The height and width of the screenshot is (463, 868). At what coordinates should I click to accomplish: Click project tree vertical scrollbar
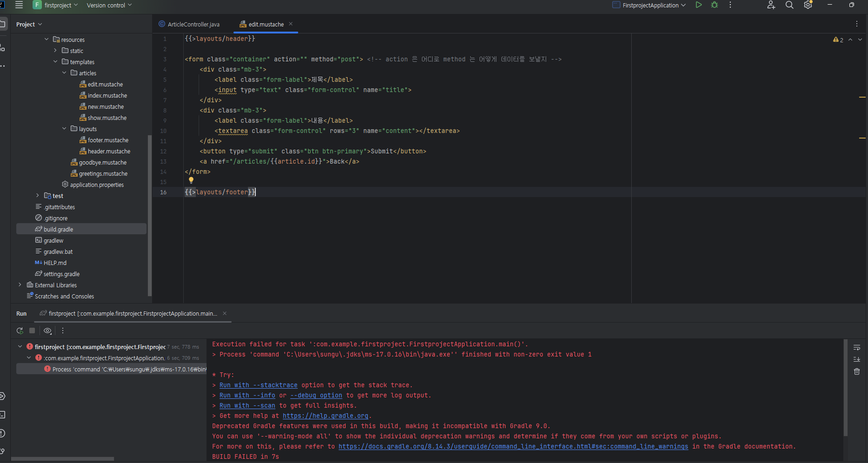[149, 215]
